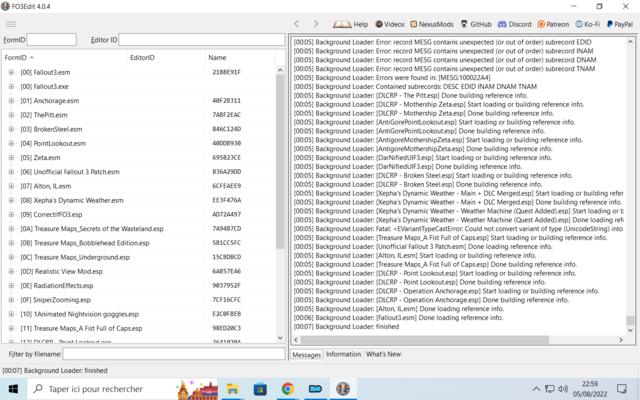Expand [03] BrokenSteel.esm node
This screenshot has height=400, width=640.
pos(11,129)
